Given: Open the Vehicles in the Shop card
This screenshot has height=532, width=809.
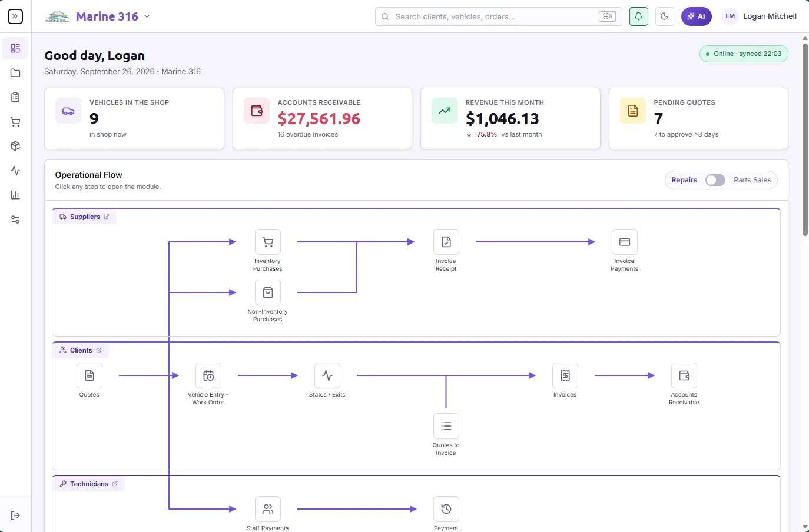Looking at the screenshot, I should tap(134, 118).
